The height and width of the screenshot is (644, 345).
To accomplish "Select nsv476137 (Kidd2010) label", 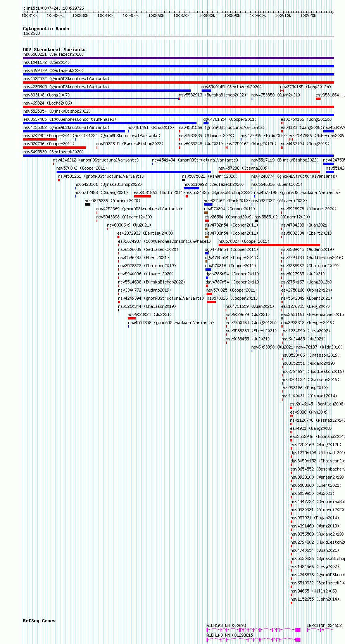I will click(319, 347).
